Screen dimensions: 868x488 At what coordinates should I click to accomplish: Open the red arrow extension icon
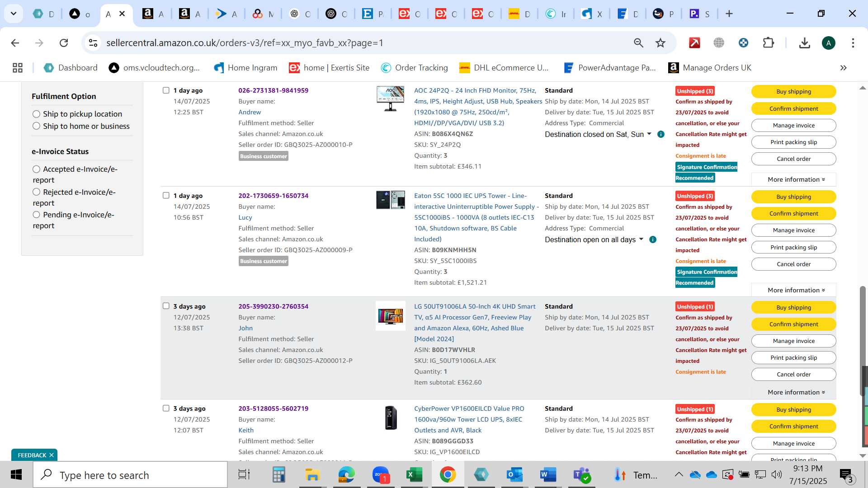pos(694,43)
